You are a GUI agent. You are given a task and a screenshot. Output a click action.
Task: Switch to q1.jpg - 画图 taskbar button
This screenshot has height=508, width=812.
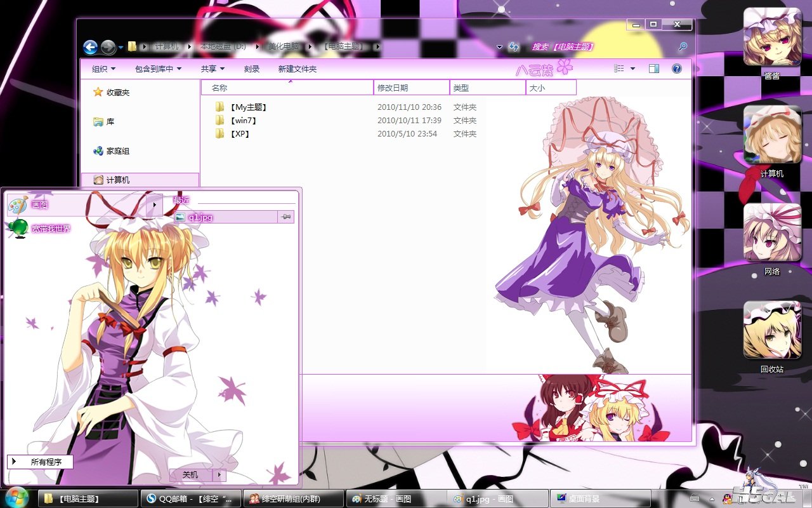(499, 498)
